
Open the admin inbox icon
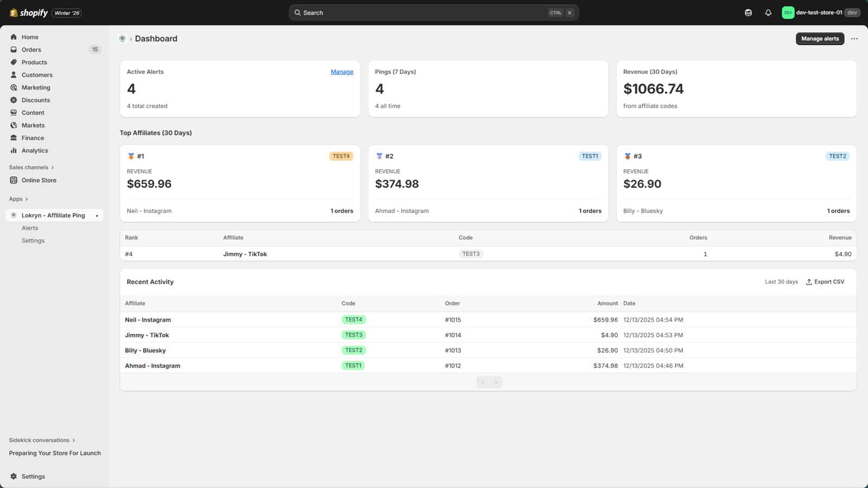coord(748,12)
